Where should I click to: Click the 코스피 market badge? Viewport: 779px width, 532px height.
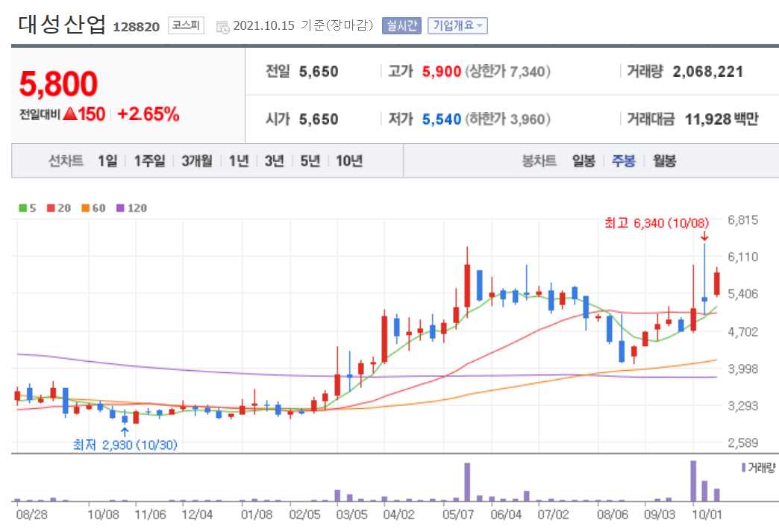(186, 25)
